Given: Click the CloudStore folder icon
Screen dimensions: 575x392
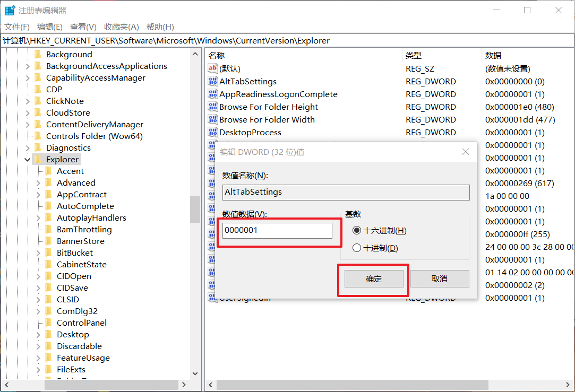Looking at the screenshot, I should coord(38,112).
